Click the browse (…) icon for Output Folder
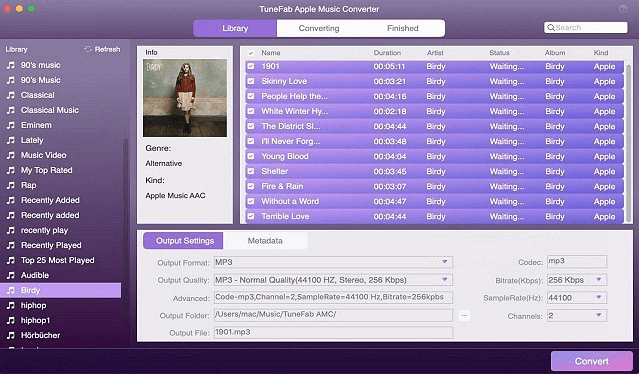 [464, 315]
